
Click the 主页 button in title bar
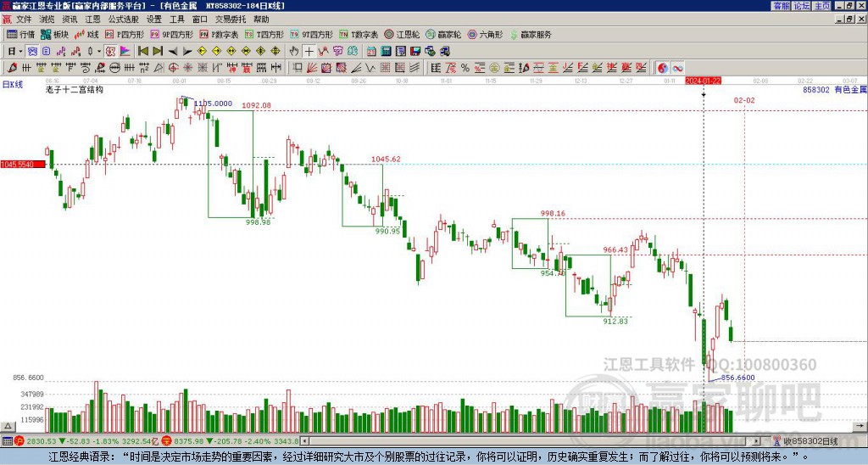pyautogui.click(x=822, y=6)
